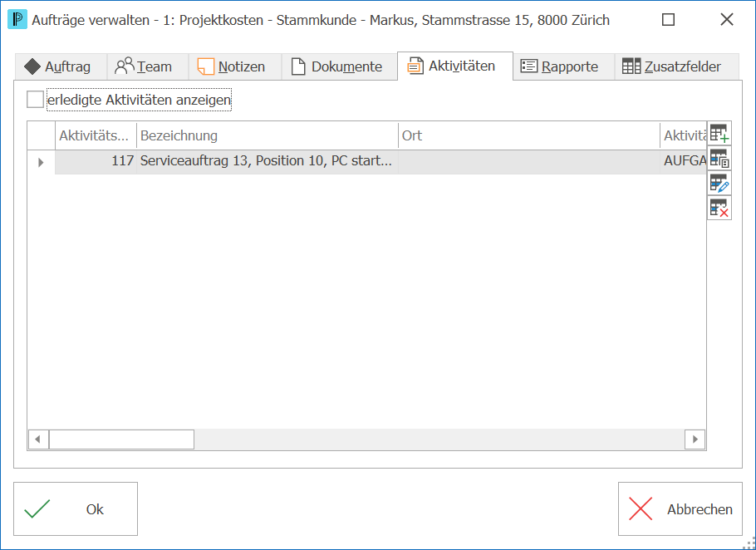Sort by the Ort column header
The image size is (756, 550).
(529, 135)
